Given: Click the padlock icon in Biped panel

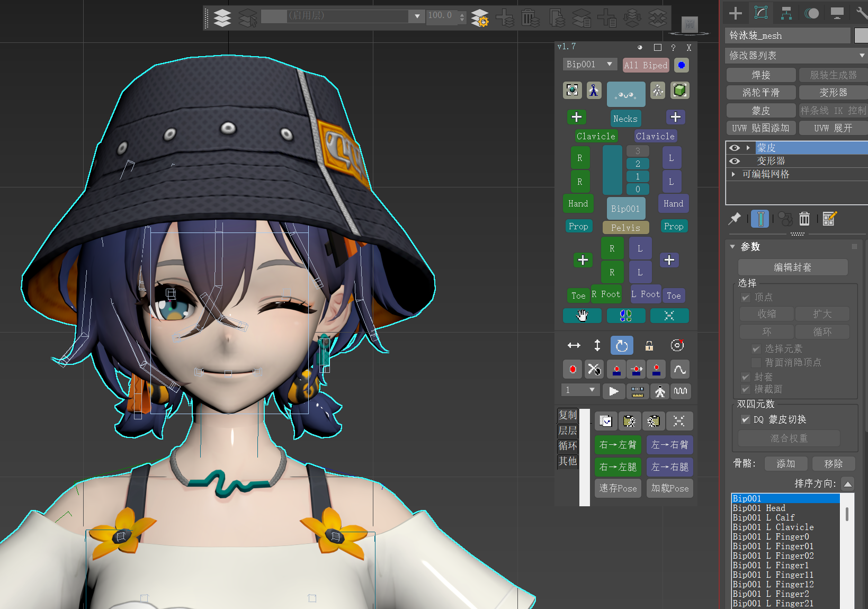Looking at the screenshot, I should (649, 346).
